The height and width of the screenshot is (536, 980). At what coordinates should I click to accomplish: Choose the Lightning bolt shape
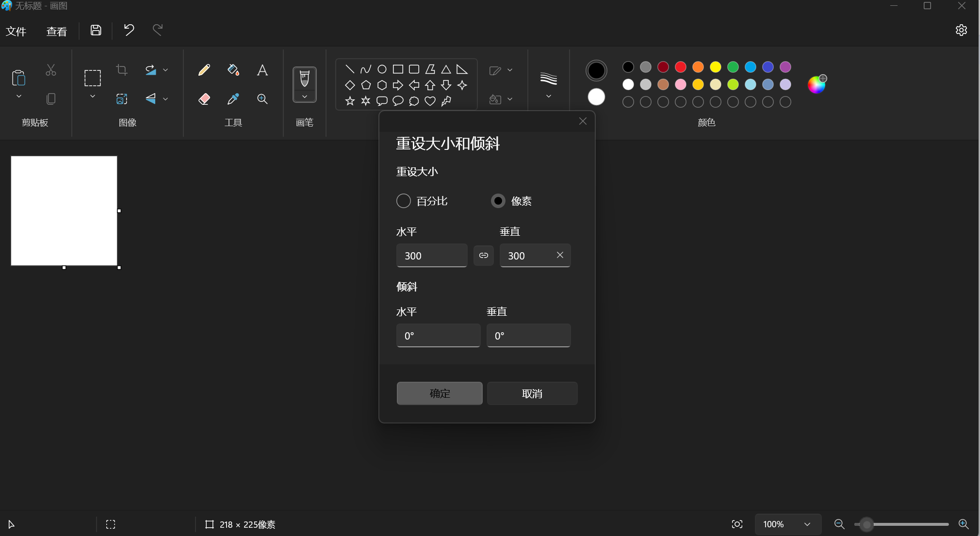(x=446, y=101)
